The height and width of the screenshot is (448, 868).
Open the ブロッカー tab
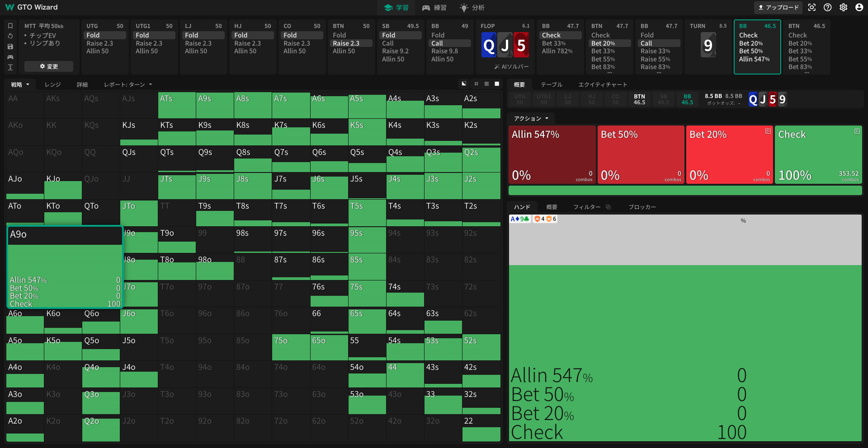coord(642,207)
